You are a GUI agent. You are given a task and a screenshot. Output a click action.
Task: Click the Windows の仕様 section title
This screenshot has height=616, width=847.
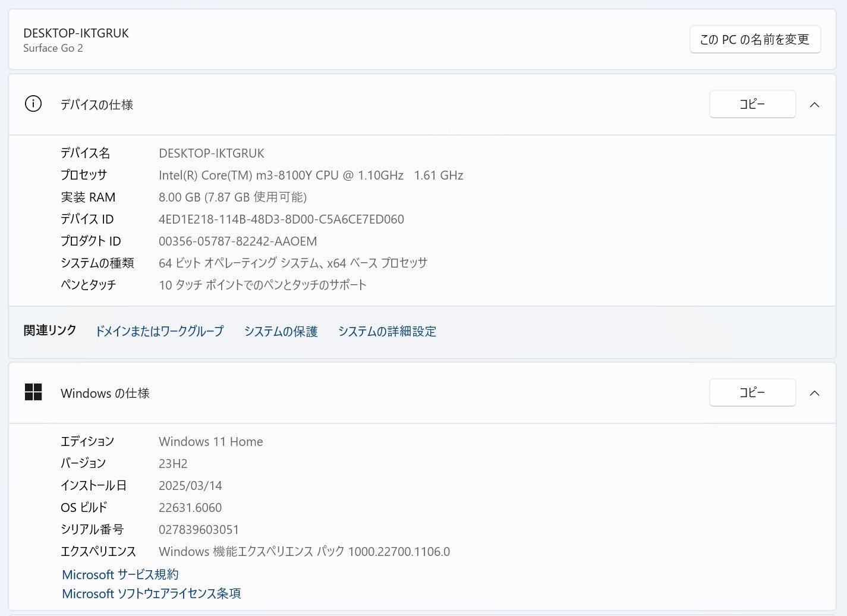[105, 393]
